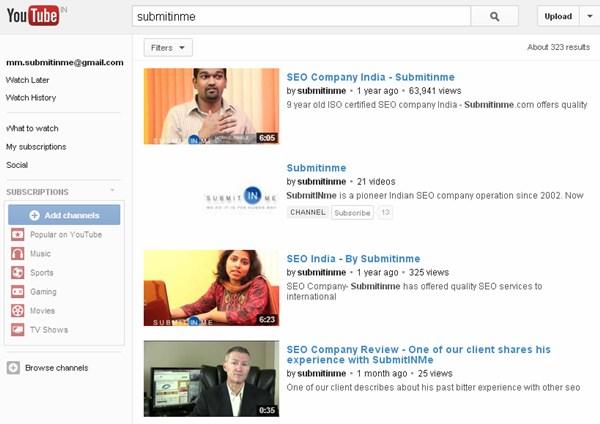
Task: Click the Browse channels plus icon
Action: [x=13, y=368]
